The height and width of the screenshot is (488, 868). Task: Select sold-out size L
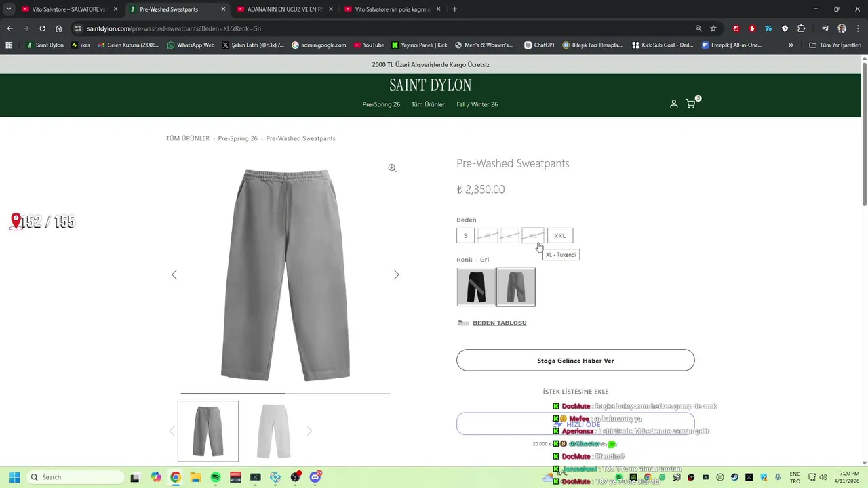pyautogui.click(x=510, y=236)
